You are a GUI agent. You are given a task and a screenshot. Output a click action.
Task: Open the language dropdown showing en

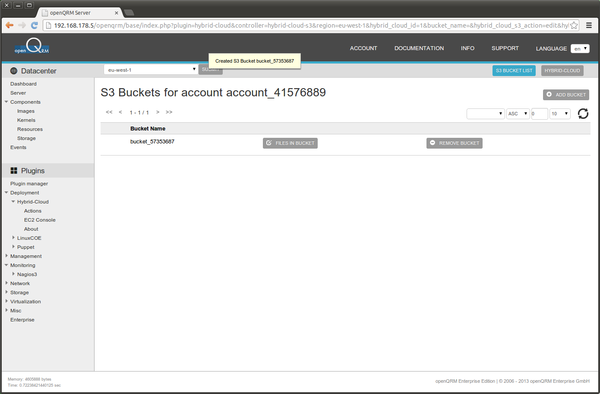click(x=580, y=49)
